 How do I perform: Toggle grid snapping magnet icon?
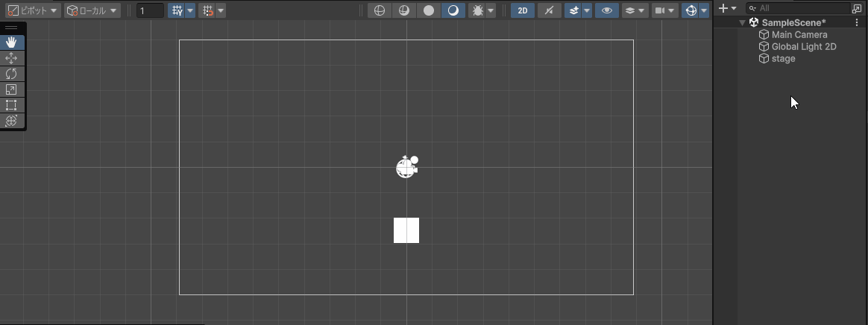[207, 10]
